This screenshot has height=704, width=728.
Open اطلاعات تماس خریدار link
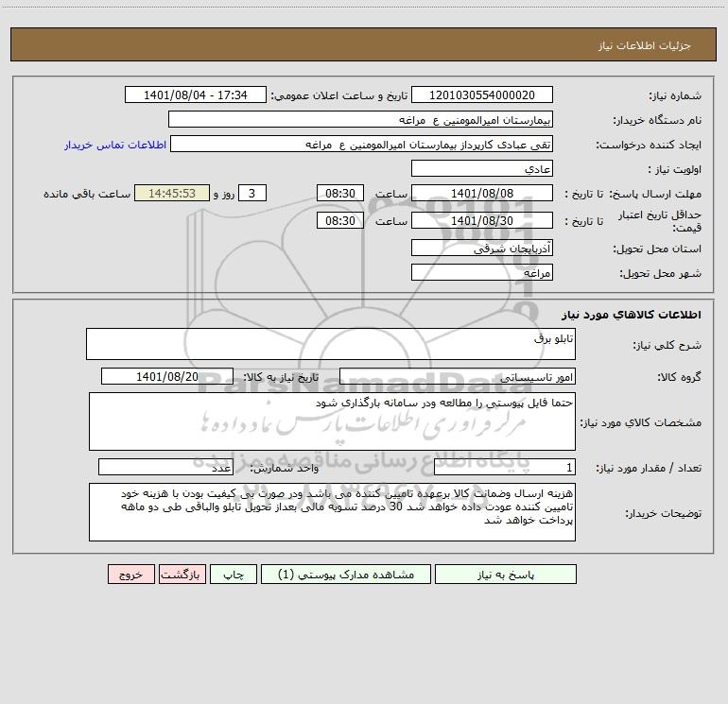pos(115,145)
